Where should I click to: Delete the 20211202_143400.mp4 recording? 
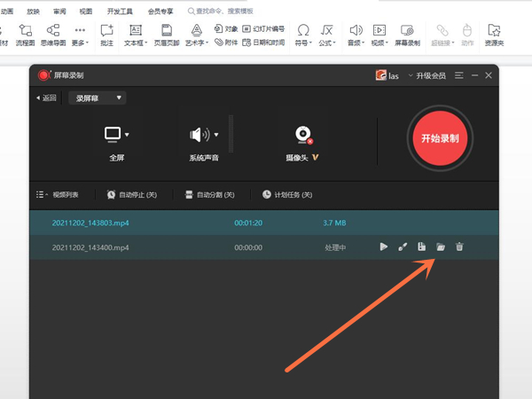pos(459,247)
